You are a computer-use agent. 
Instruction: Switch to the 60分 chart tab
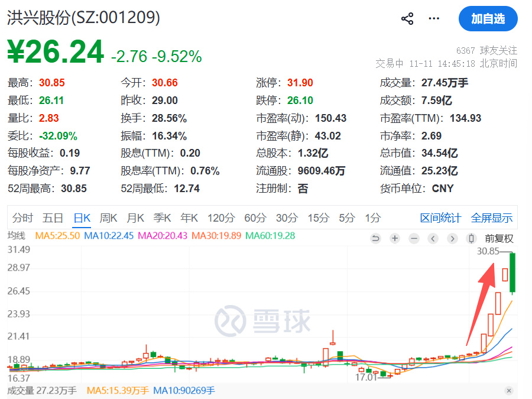coord(255,218)
